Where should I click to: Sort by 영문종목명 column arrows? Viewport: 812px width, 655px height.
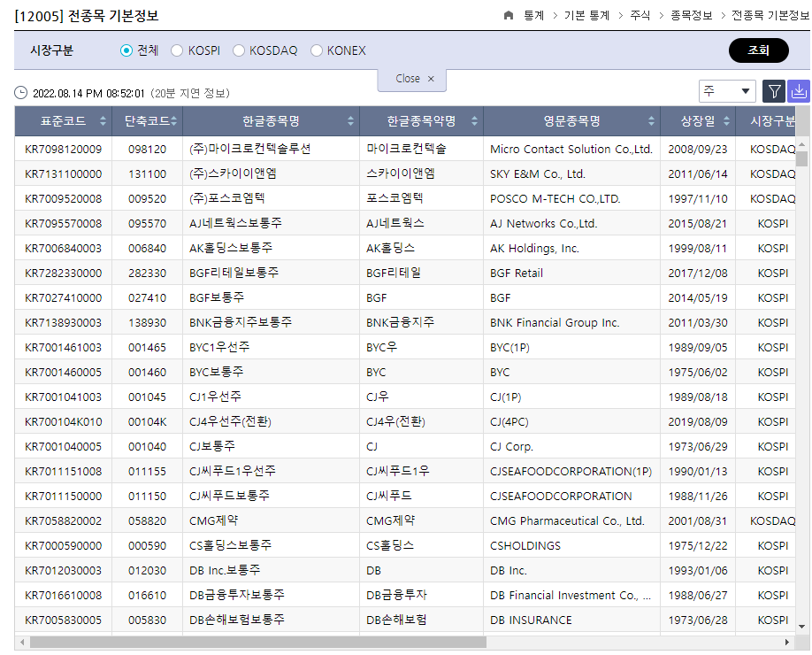[x=651, y=120]
